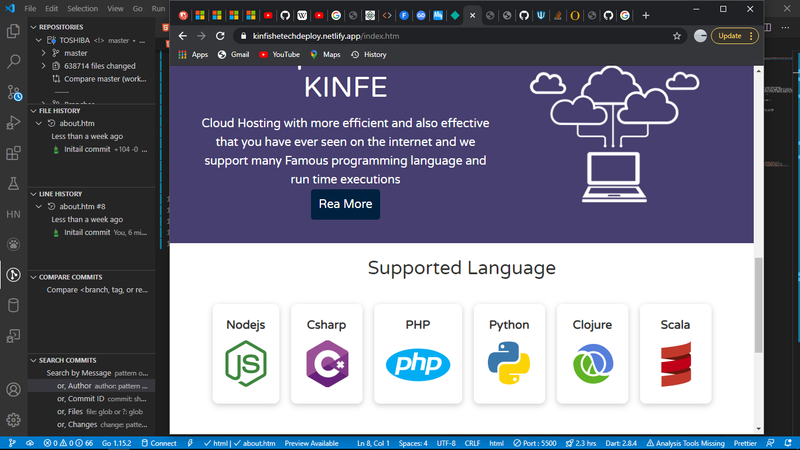Open the Gmail bookmark
This screenshot has width=800, height=450.
point(233,55)
